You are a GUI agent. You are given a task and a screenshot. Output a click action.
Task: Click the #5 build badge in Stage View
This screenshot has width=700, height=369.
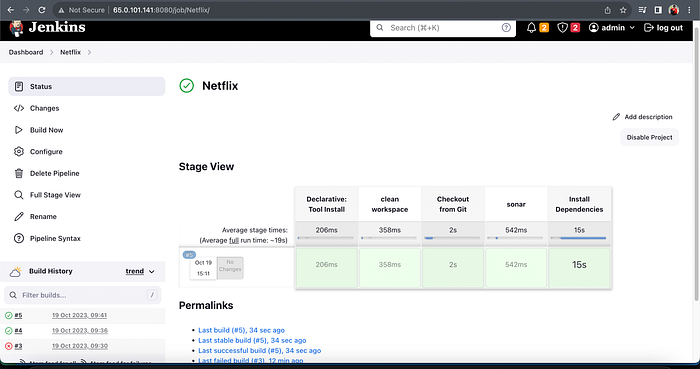coord(189,255)
